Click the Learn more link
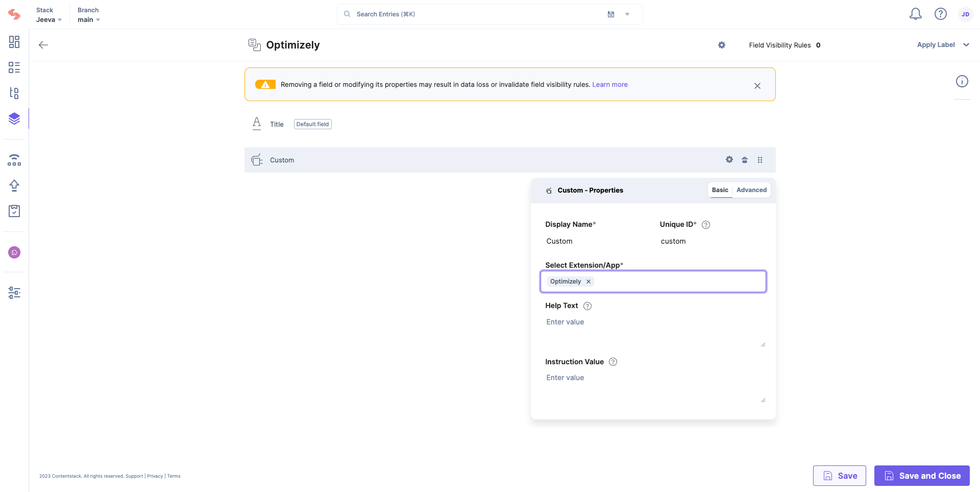 [610, 85]
